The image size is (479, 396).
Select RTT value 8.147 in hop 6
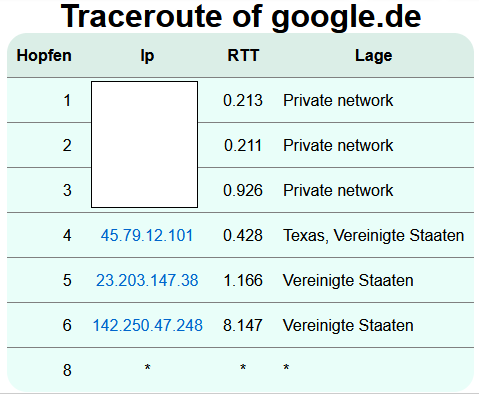point(243,325)
